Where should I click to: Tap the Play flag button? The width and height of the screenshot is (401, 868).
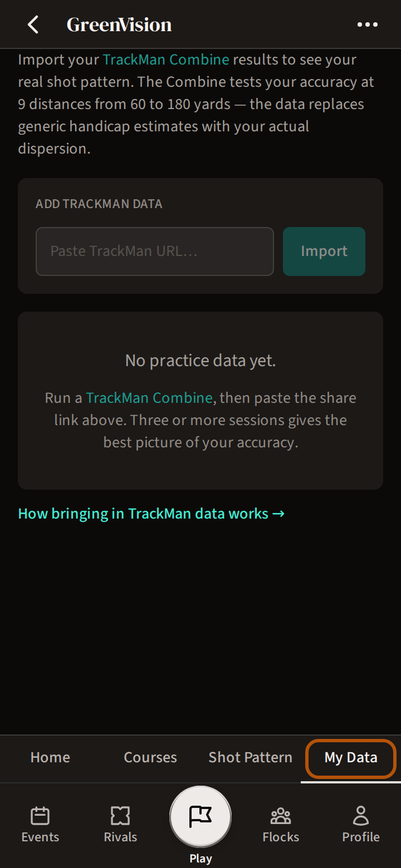tap(200, 816)
